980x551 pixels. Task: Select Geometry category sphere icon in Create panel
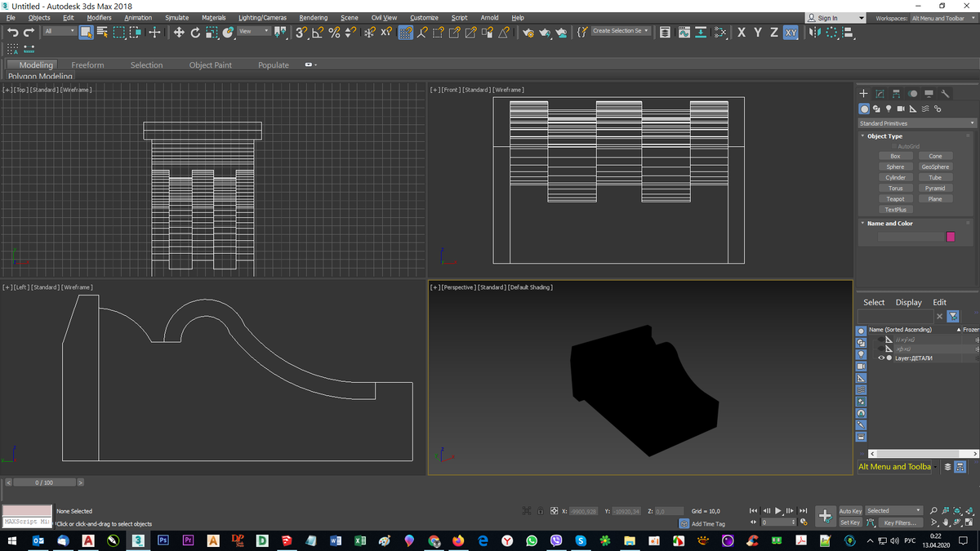(x=865, y=109)
